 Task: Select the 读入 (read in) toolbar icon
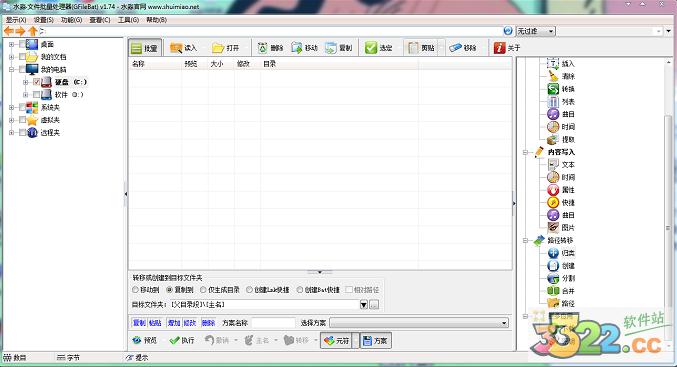176,48
